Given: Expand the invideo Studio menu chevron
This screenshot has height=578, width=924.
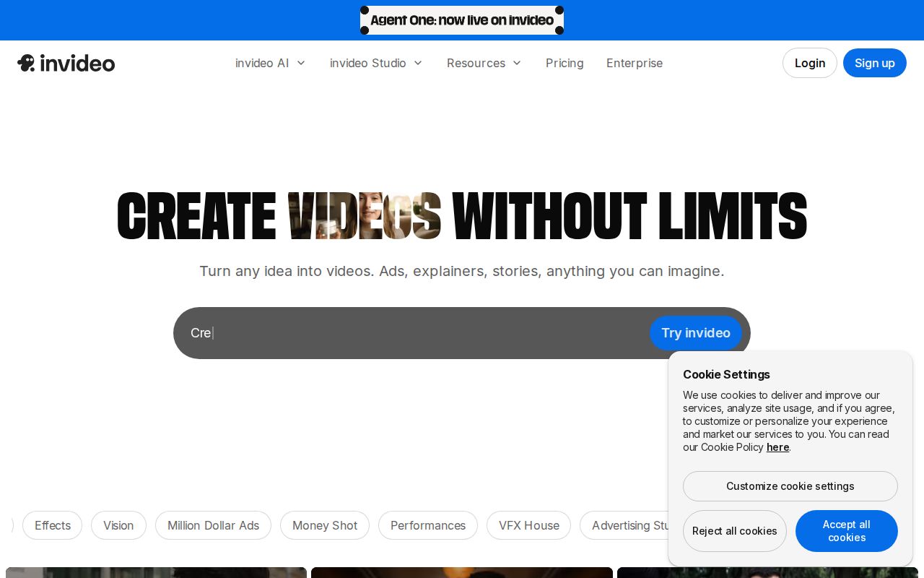Looking at the screenshot, I should (x=418, y=63).
